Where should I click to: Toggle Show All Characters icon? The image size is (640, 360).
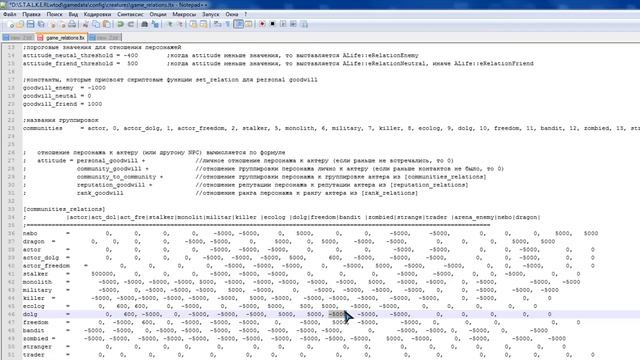pyautogui.click(x=228, y=24)
